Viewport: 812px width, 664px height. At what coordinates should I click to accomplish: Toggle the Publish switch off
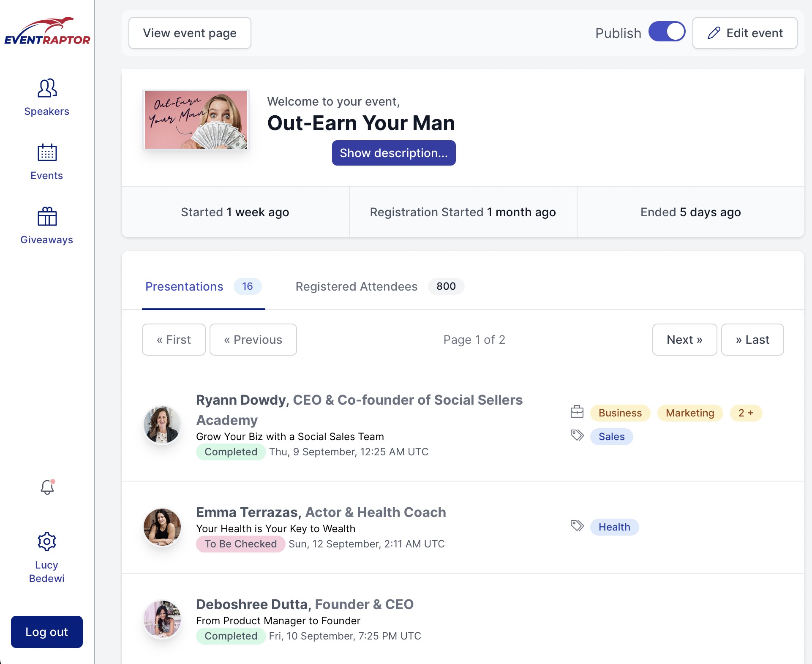[667, 32]
